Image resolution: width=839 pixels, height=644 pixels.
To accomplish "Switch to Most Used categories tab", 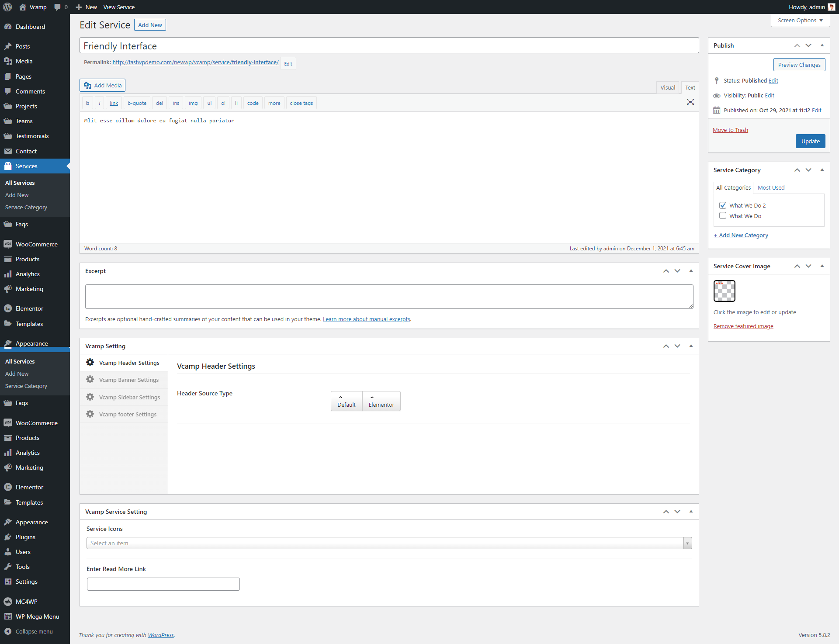I will click(x=771, y=187).
